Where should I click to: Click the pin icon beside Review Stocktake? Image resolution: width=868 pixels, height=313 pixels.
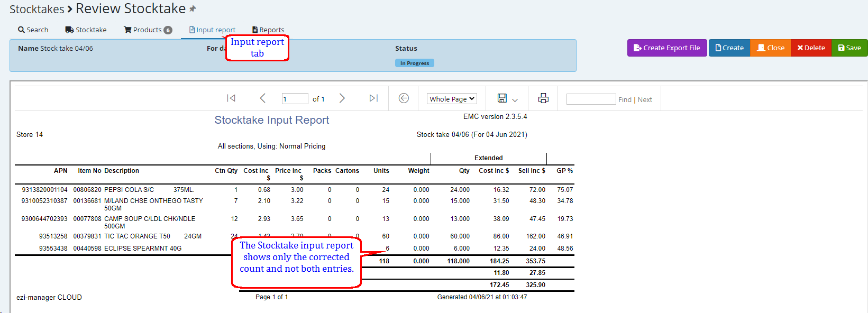pyautogui.click(x=193, y=9)
